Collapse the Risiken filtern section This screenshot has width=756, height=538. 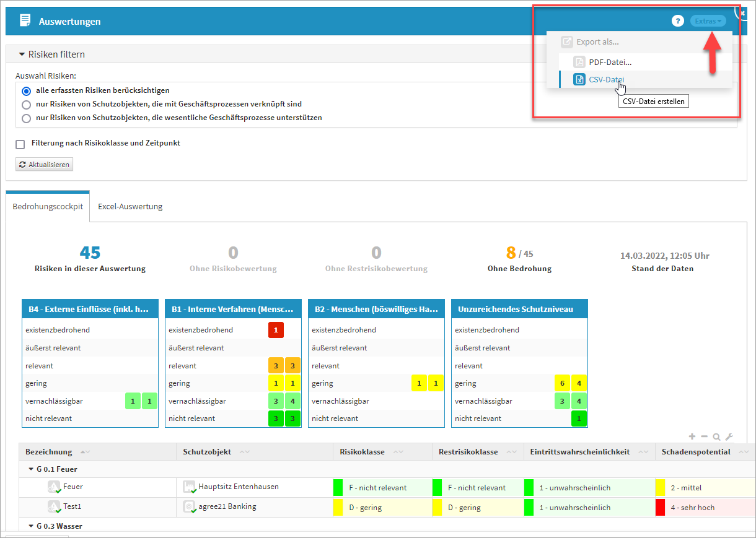pyautogui.click(x=22, y=54)
